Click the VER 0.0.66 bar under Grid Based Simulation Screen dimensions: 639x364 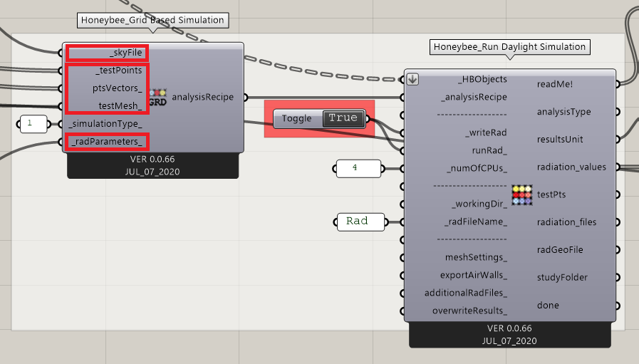pyautogui.click(x=153, y=165)
